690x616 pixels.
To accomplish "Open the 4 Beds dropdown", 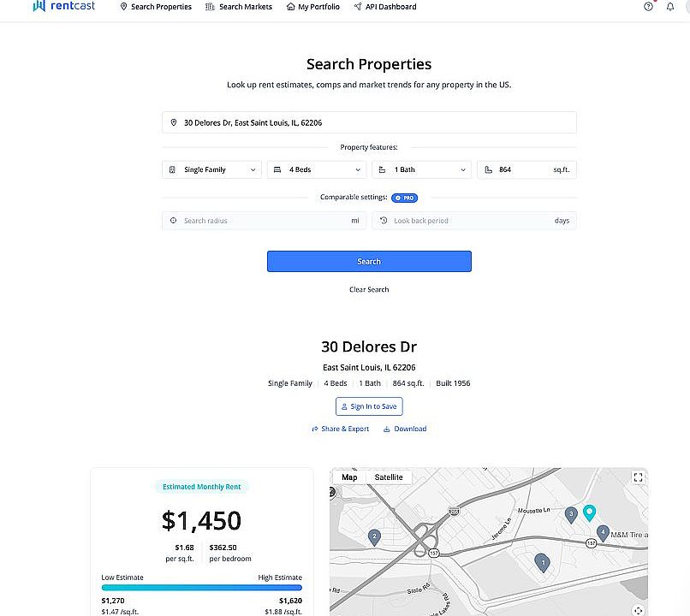I will 317,169.
